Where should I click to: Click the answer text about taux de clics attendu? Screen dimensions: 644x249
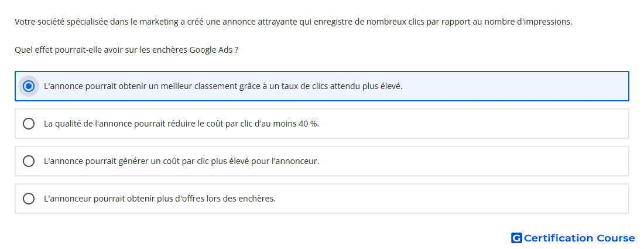tap(223, 86)
